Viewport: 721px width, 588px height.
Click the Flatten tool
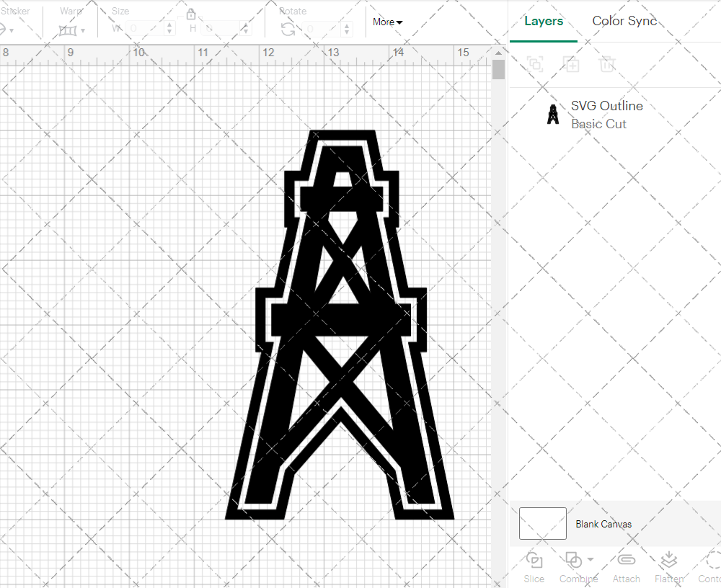[x=669, y=568]
